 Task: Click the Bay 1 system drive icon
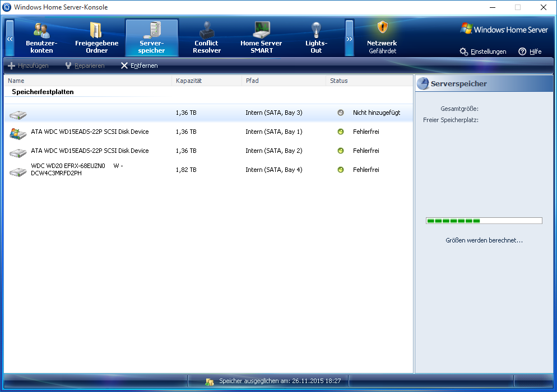pyautogui.click(x=18, y=133)
